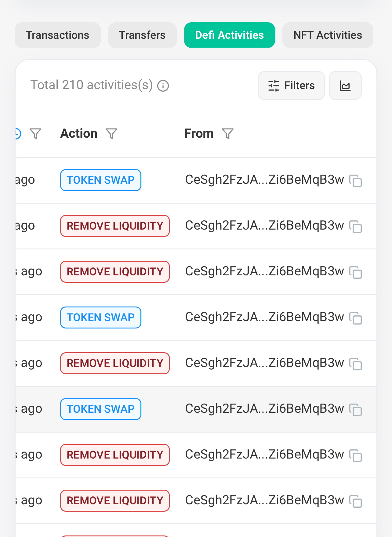The height and width of the screenshot is (537, 392).
Task: Click the second REMOVE LIQUIDITY badge
Action: coord(115,272)
